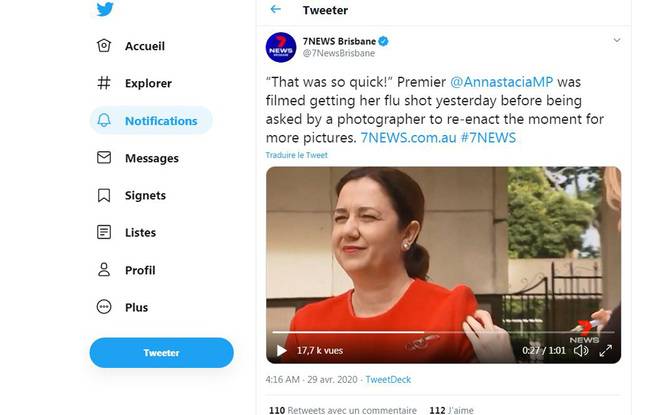This screenshot has width=648, height=415.
Task: Click the #7NEWS hashtag link
Action: tap(488, 137)
